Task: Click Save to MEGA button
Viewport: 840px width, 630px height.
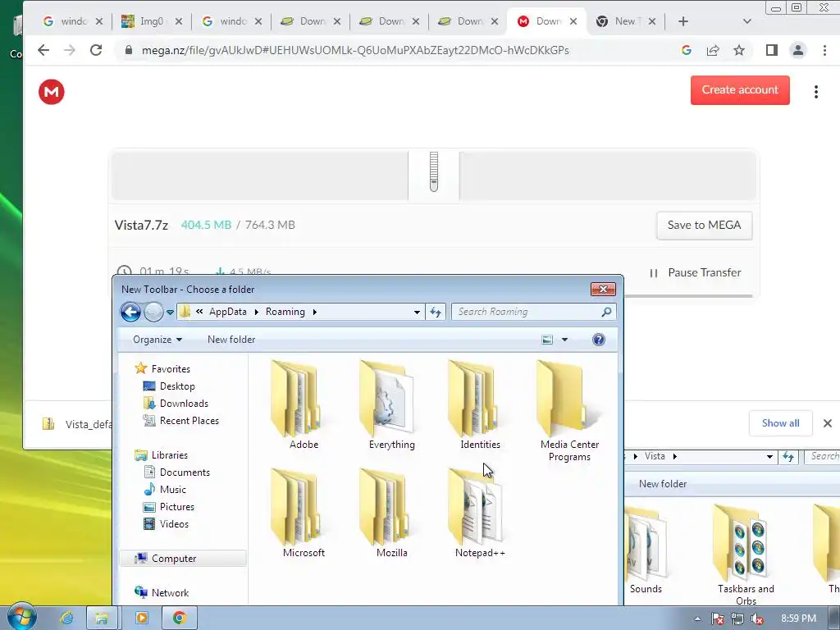Action: (704, 225)
